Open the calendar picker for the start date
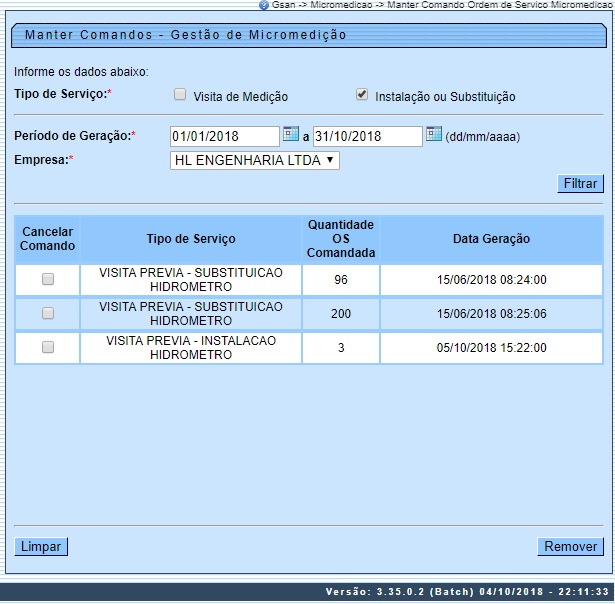Screen dimensions: 615x604 tap(290, 134)
